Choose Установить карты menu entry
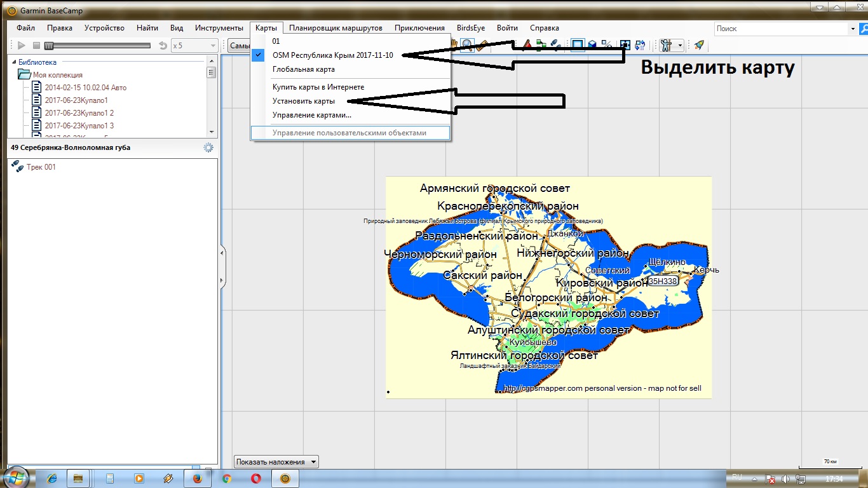Image resolution: width=868 pixels, height=488 pixels. point(304,101)
